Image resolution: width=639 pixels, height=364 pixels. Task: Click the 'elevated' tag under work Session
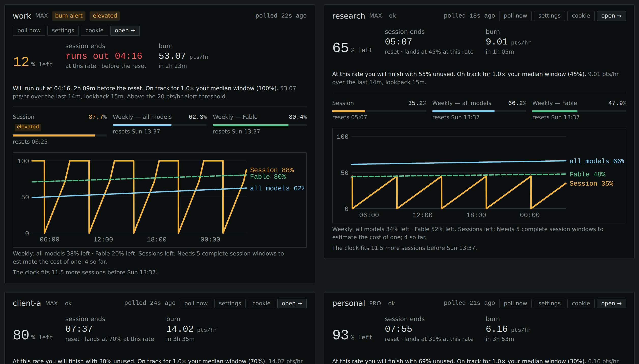click(28, 127)
